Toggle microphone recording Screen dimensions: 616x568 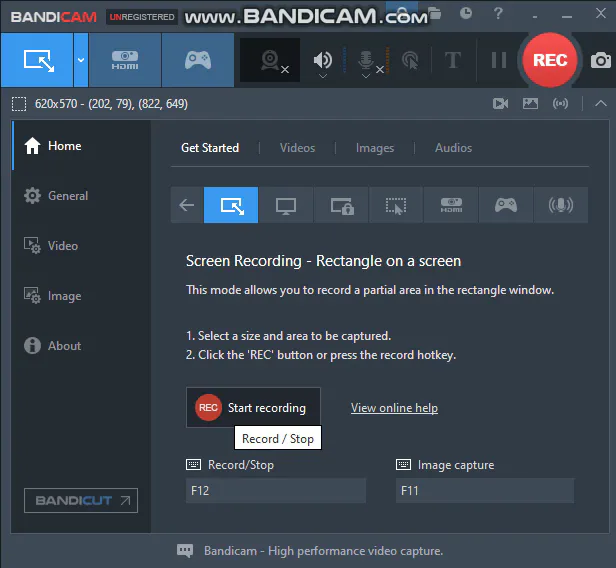[366, 59]
